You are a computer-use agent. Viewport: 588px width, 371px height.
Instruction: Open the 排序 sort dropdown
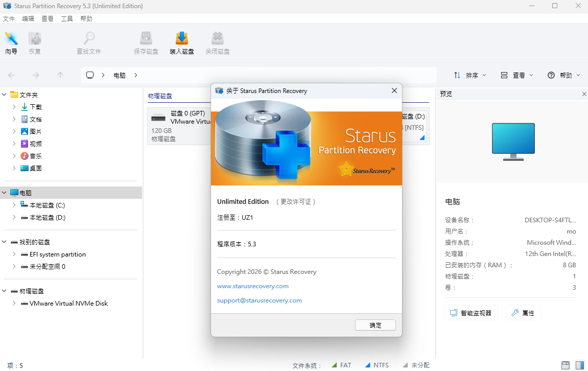point(470,76)
